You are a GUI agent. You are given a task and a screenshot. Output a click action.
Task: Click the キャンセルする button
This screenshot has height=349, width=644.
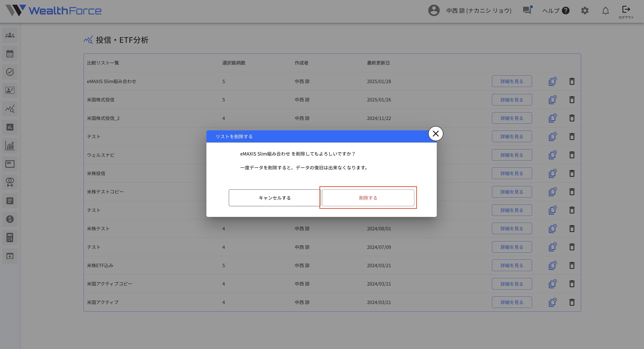pyautogui.click(x=274, y=198)
